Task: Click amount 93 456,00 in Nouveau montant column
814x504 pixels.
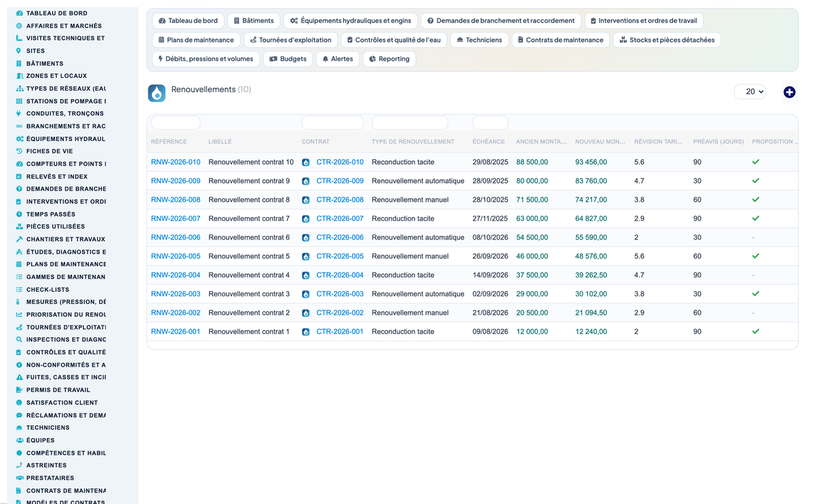Action: tap(591, 162)
